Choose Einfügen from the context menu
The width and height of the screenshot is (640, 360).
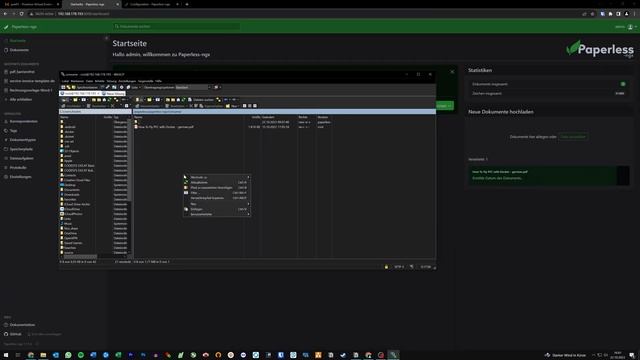pos(216,209)
